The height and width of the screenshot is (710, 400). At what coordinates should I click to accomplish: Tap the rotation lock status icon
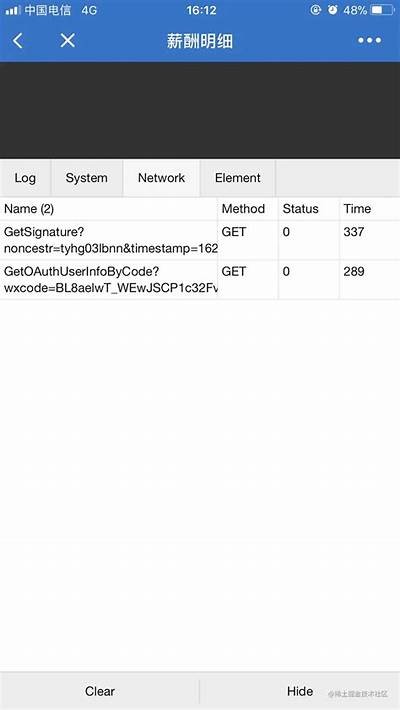pos(315,10)
